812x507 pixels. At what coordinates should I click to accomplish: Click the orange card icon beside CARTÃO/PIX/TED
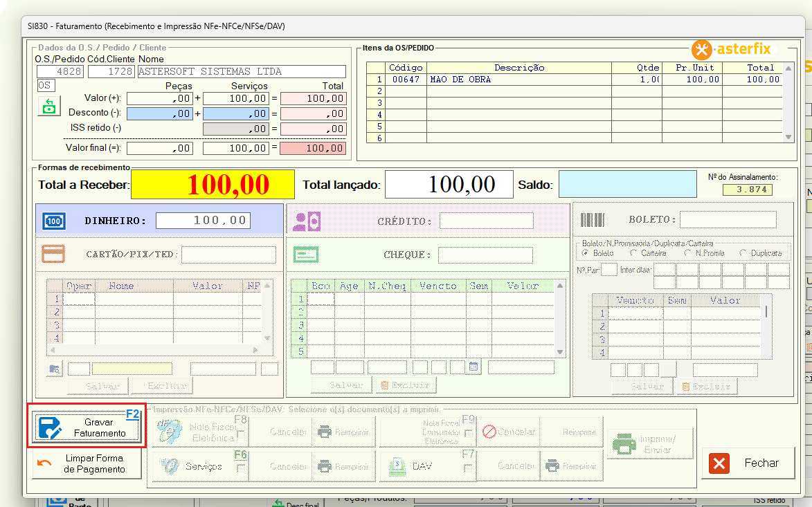click(x=53, y=254)
